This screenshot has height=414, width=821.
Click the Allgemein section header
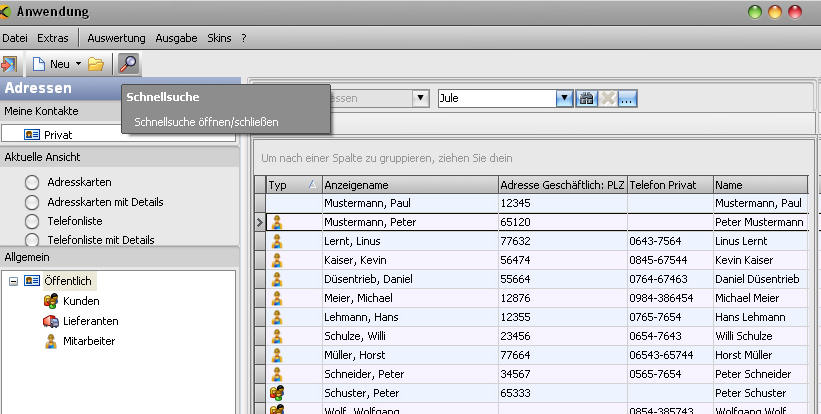point(119,257)
